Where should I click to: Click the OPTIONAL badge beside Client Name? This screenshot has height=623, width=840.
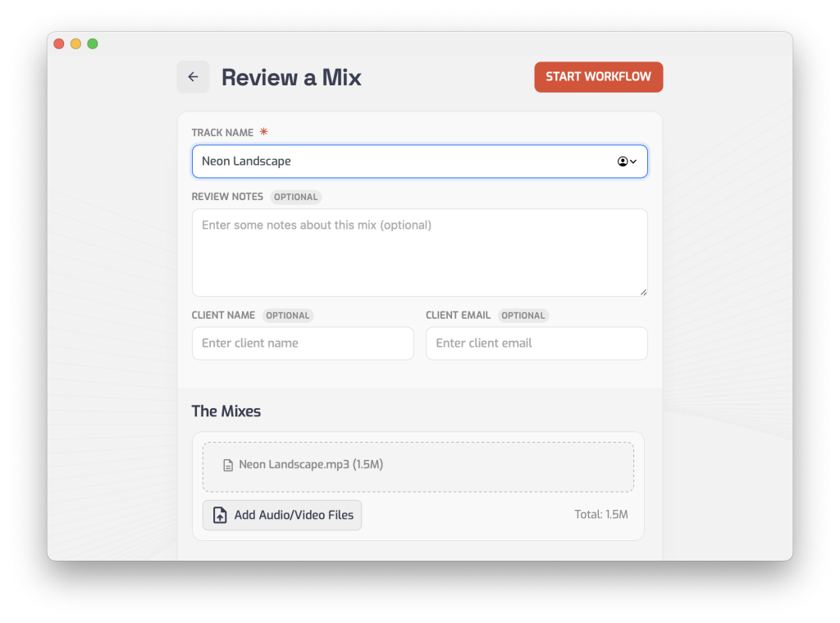[x=288, y=316]
